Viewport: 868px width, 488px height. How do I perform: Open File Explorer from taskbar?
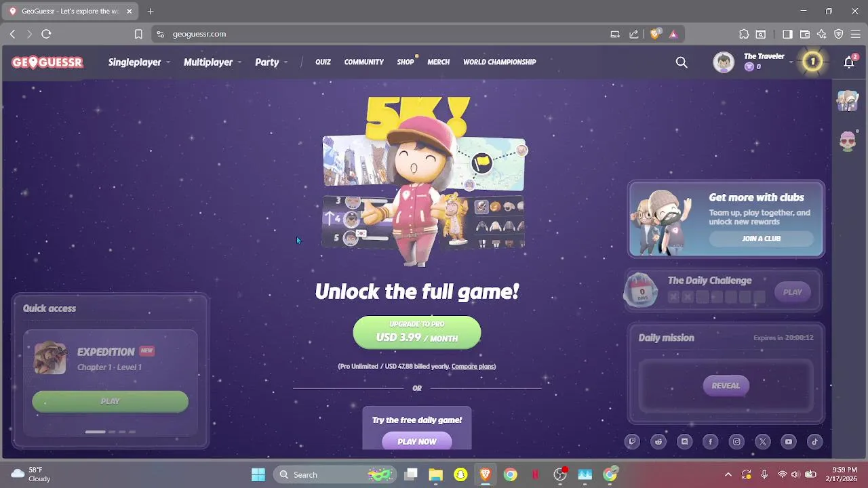[x=435, y=474]
